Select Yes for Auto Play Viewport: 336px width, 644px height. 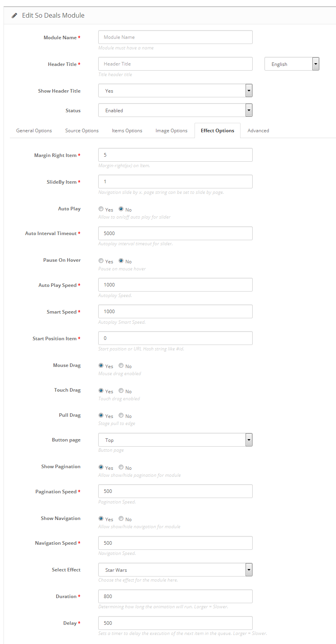(x=101, y=209)
